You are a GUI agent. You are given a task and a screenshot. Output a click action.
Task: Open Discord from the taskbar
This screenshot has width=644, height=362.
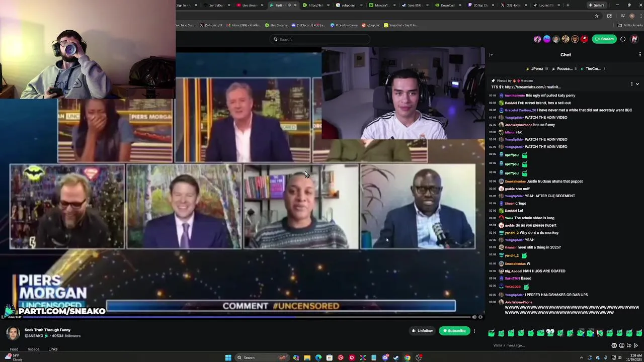[x=385, y=357]
